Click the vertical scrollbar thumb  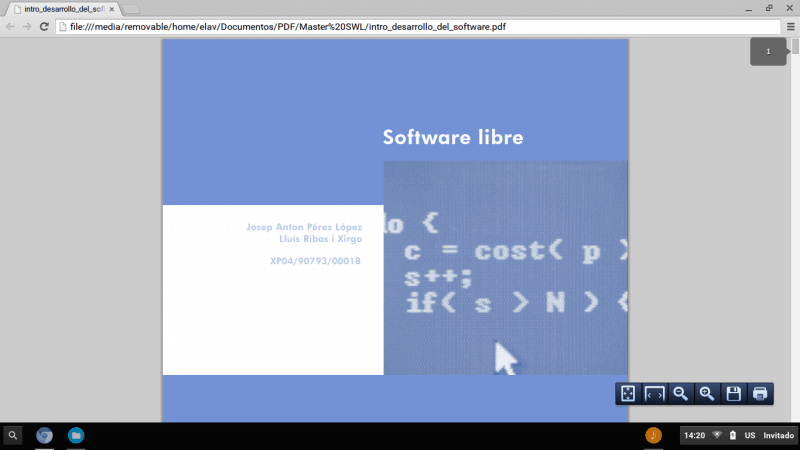795,46
